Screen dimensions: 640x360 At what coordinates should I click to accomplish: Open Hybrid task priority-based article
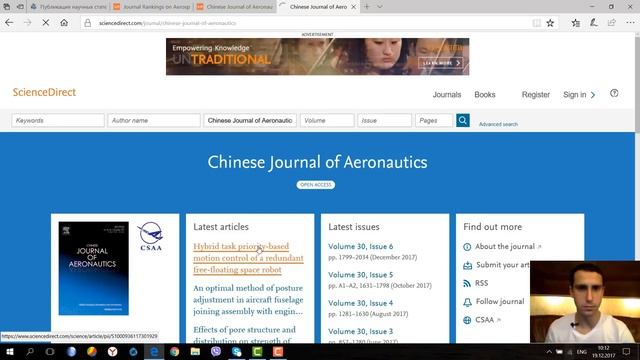click(248, 258)
